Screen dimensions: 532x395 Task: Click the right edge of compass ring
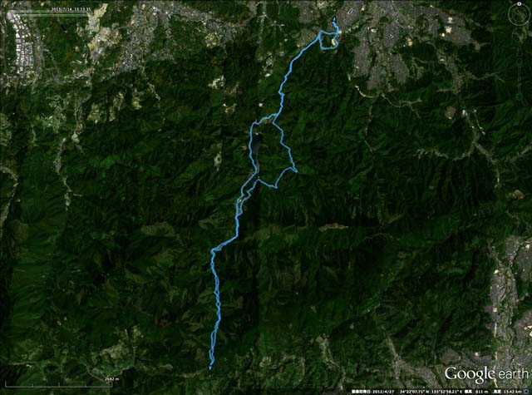click(529, 14)
